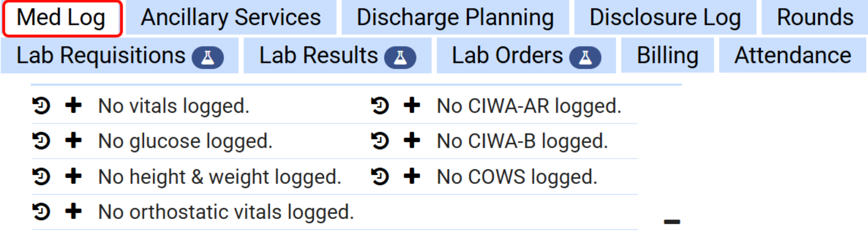Show orthostatic vitals history
The image size is (868, 239).
click(41, 212)
